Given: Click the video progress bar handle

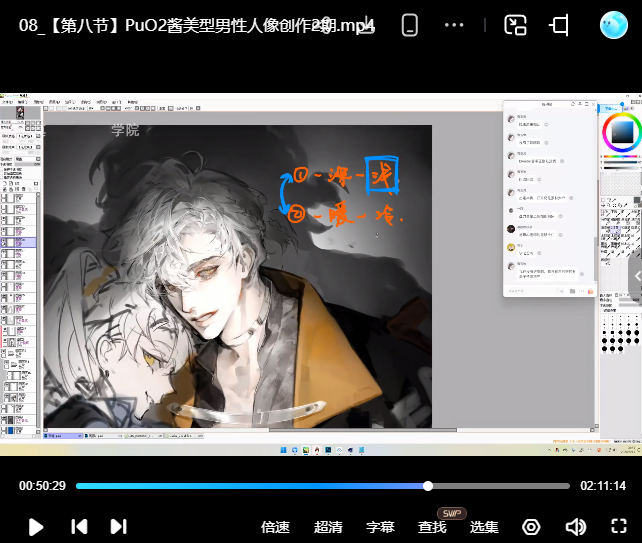Looking at the screenshot, I should point(428,486).
